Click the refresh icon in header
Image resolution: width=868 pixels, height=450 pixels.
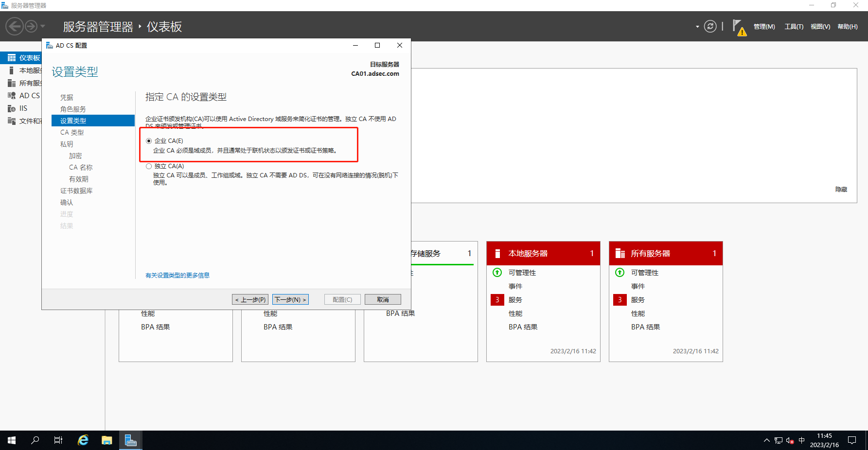coord(710,26)
